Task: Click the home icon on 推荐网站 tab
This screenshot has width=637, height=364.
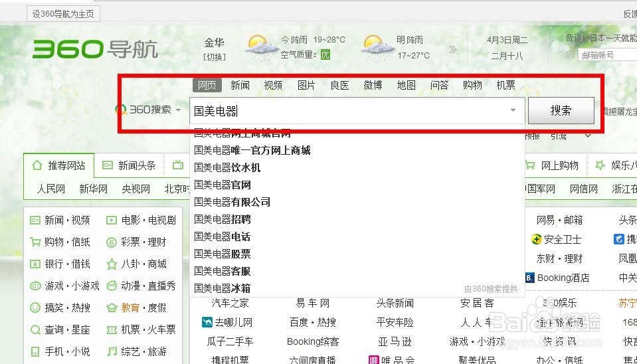Action: [37, 165]
